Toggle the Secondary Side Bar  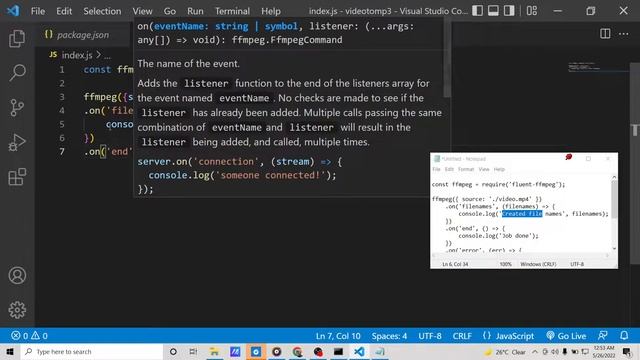pos(509,11)
